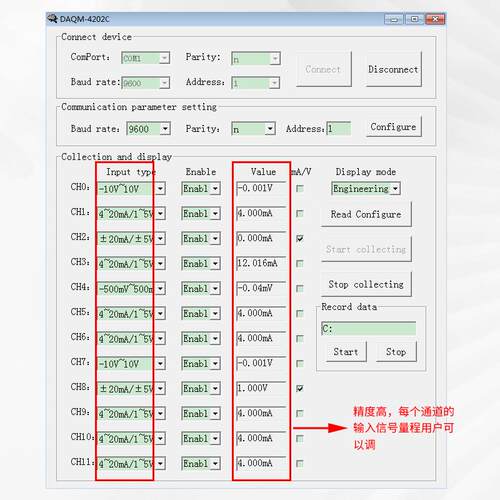Close the DAQM-4202C window

pos(435,19)
